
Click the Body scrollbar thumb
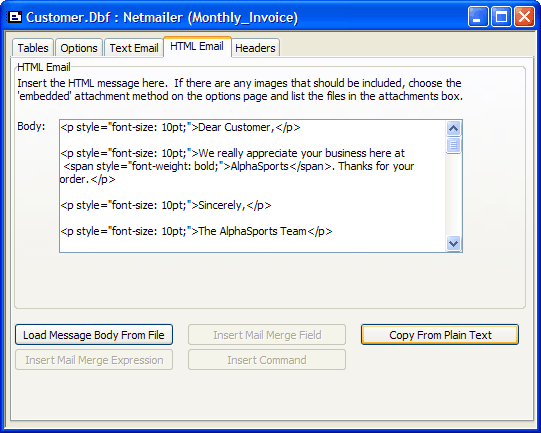453,145
